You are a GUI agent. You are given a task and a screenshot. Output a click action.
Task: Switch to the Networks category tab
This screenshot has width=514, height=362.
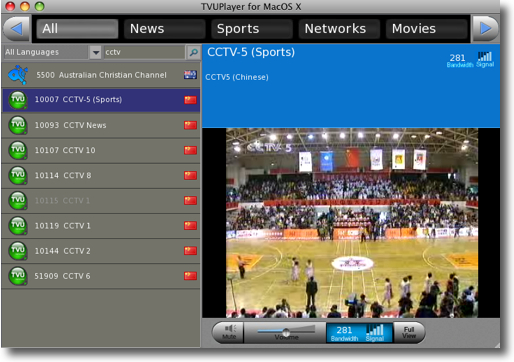339,29
